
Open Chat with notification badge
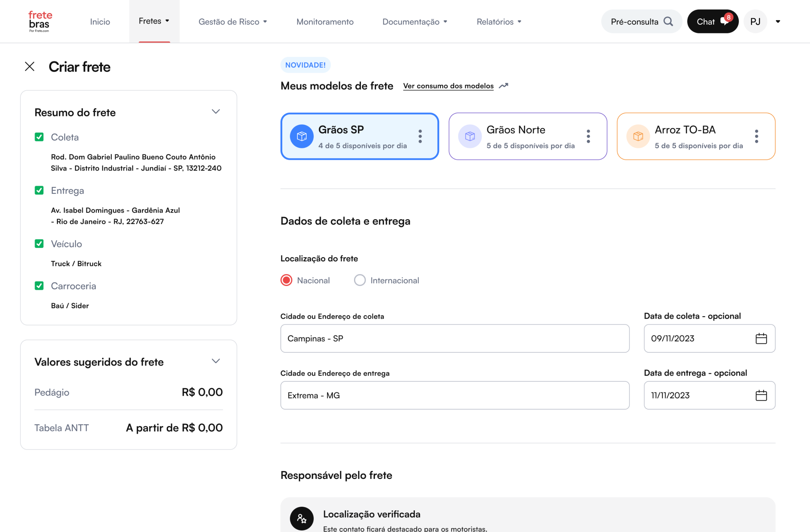tap(712, 21)
